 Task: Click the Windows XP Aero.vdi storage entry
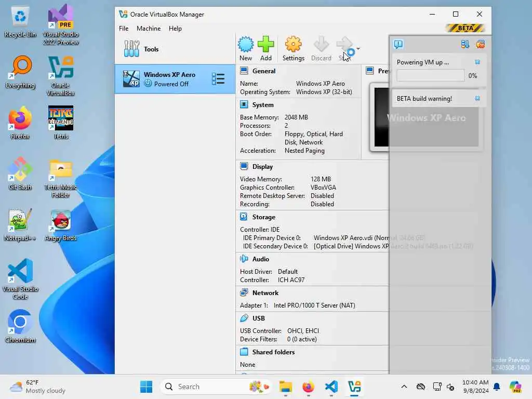pyautogui.click(x=369, y=238)
